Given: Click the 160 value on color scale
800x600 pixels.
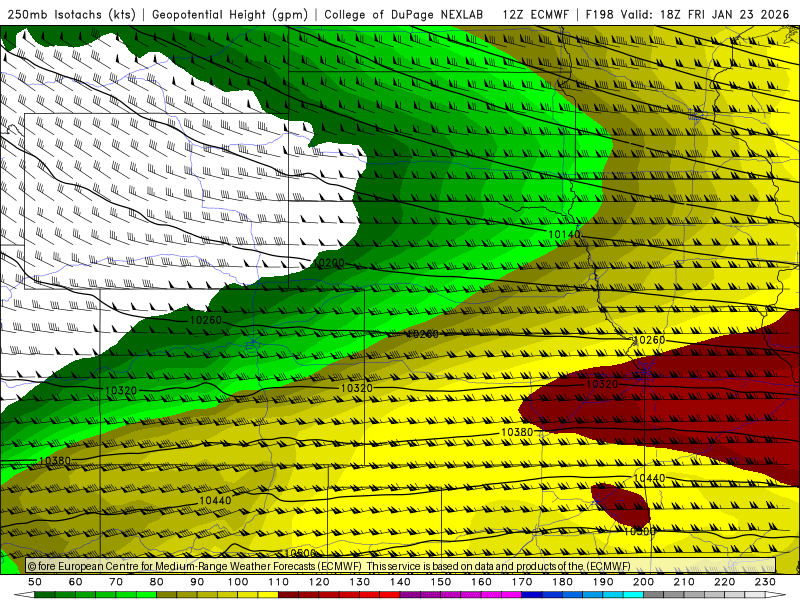Looking at the screenshot, I should click(x=482, y=582).
